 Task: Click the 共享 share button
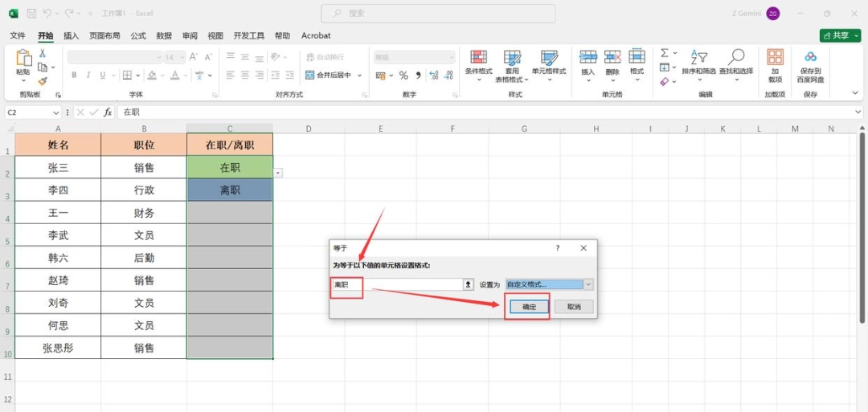(841, 35)
